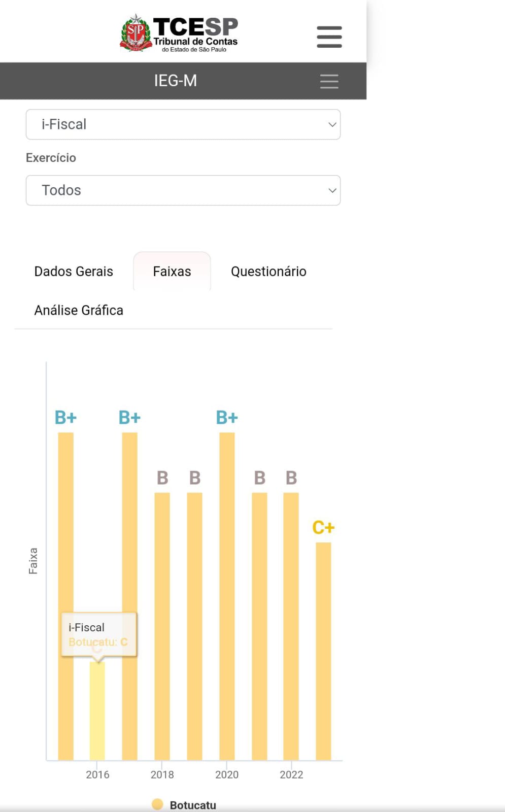
Task: Select the Faixas tab
Action: (x=172, y=272)
